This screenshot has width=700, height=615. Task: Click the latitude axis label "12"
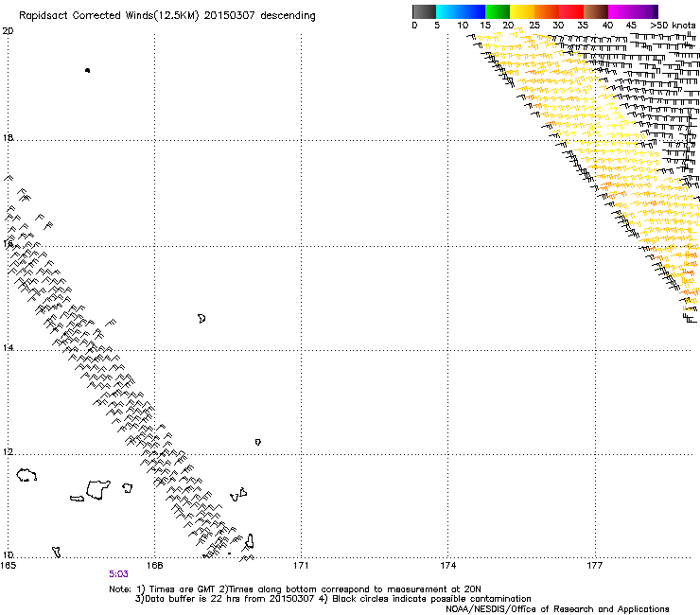[8, 452]
